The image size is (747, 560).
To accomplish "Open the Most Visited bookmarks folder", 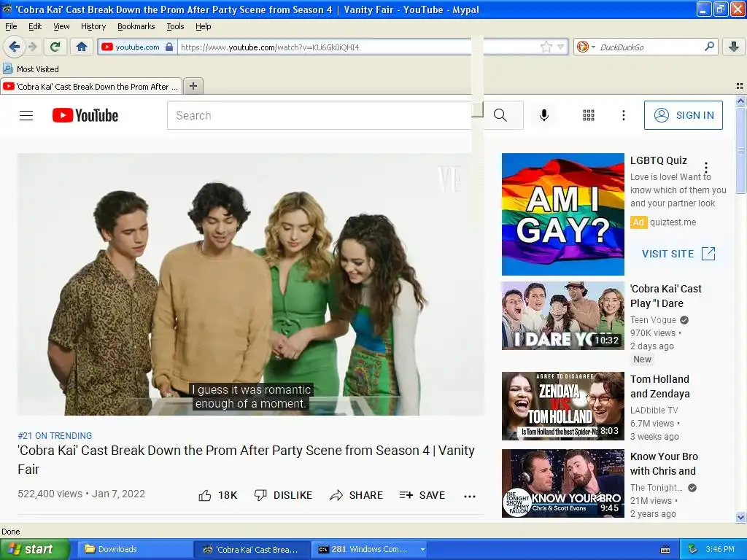I will [x=31, y=69].
